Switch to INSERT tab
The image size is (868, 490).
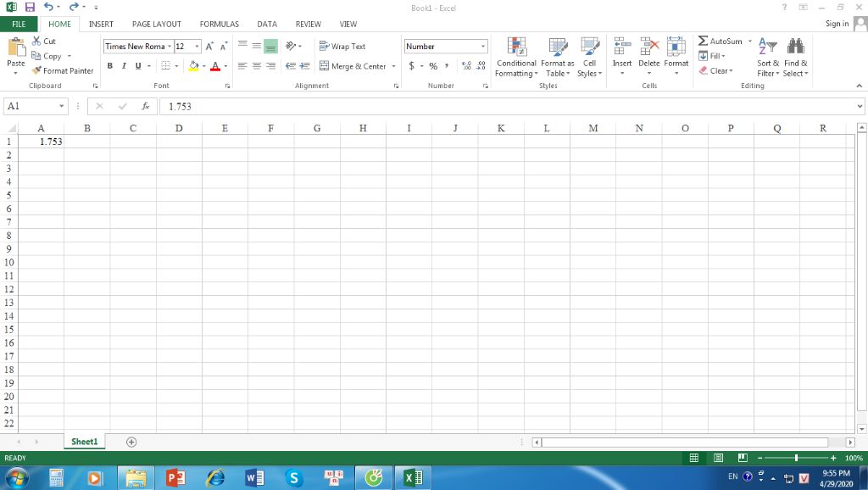click(x=101, y=24)
